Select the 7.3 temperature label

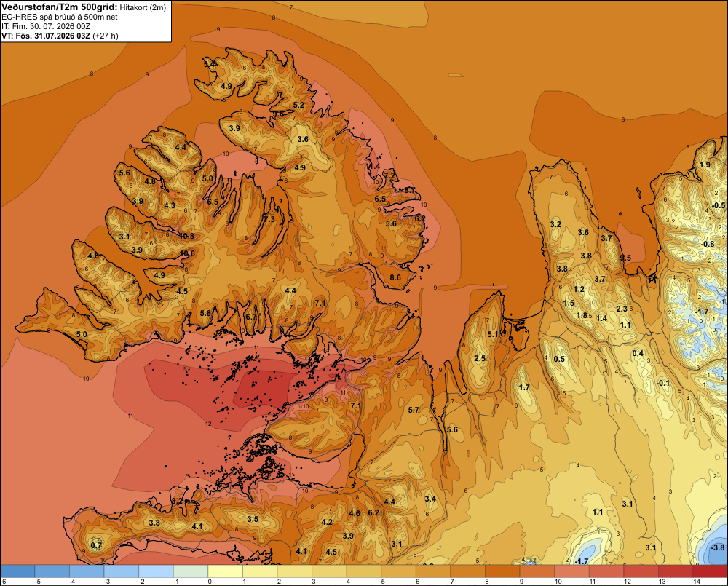click(x=269, y=219)
